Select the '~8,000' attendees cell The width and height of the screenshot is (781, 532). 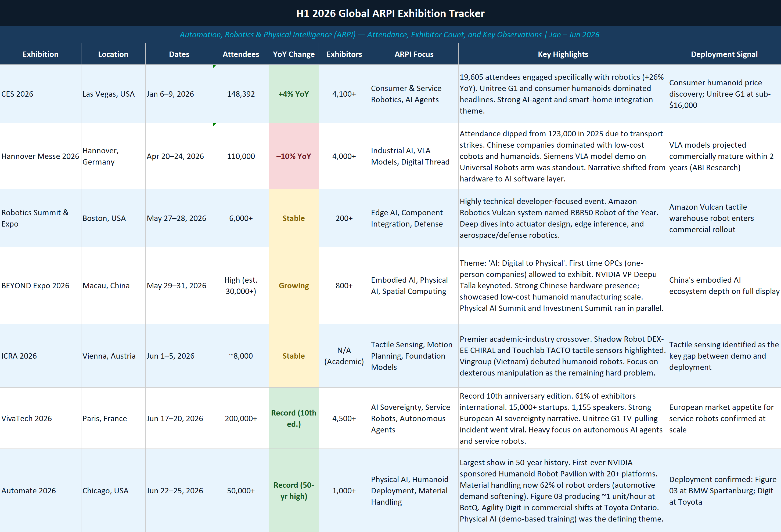click(241, 355)
